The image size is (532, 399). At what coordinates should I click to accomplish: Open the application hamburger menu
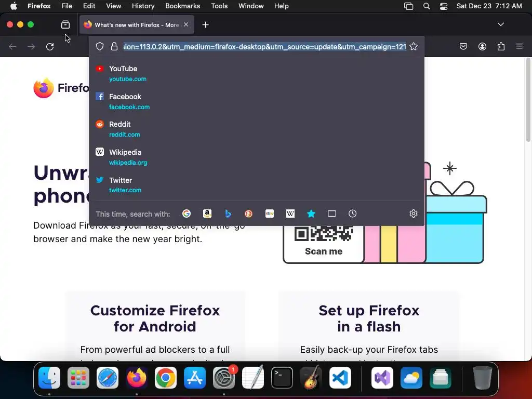tap(519, 46)
